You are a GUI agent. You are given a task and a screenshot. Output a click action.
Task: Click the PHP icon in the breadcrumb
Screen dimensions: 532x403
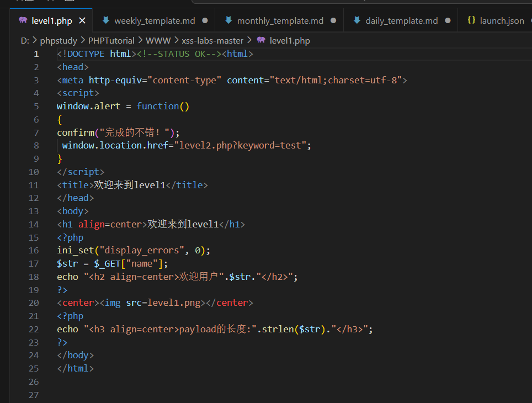tap(261, 40)
